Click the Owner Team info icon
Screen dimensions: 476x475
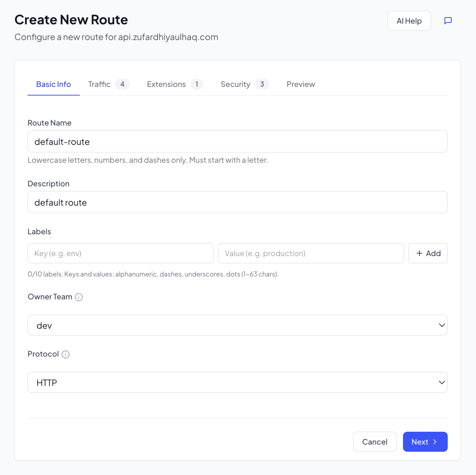tap(79, 297)
